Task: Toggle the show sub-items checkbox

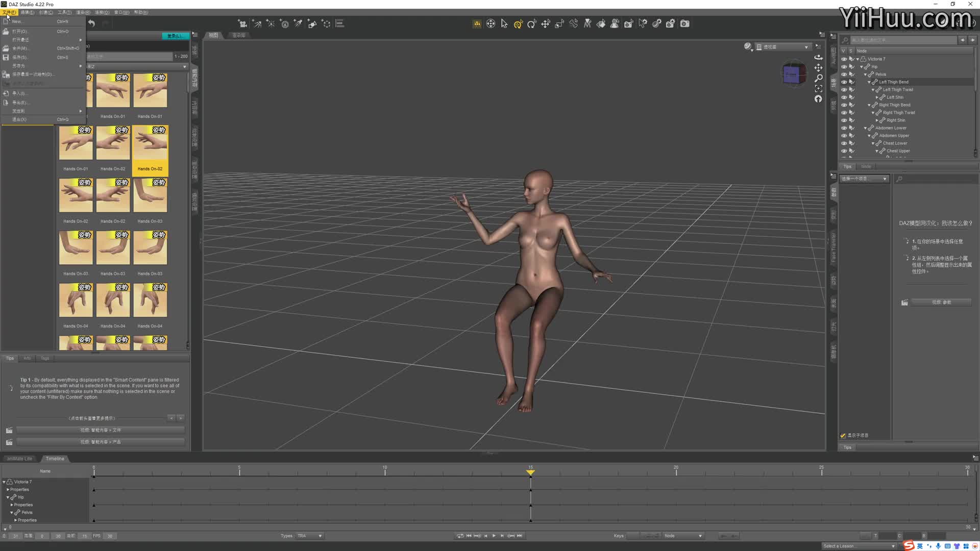Action: coord(843,436)
